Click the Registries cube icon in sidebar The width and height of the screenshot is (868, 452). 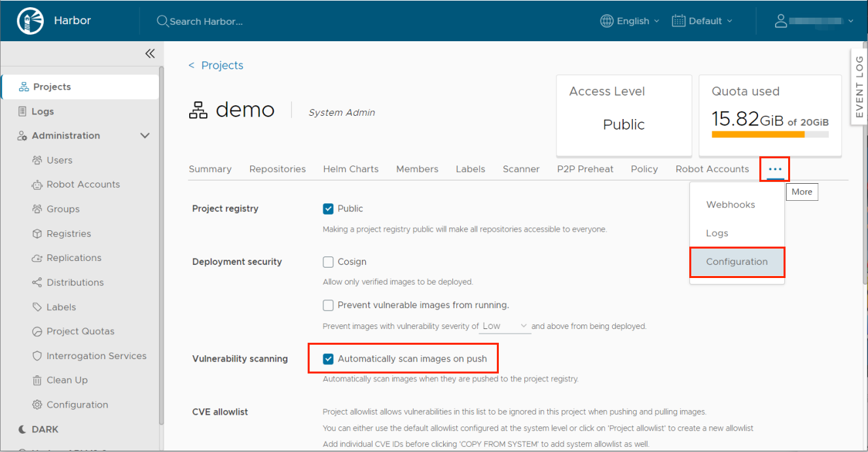pyautogui.click(x=37, y=234)
